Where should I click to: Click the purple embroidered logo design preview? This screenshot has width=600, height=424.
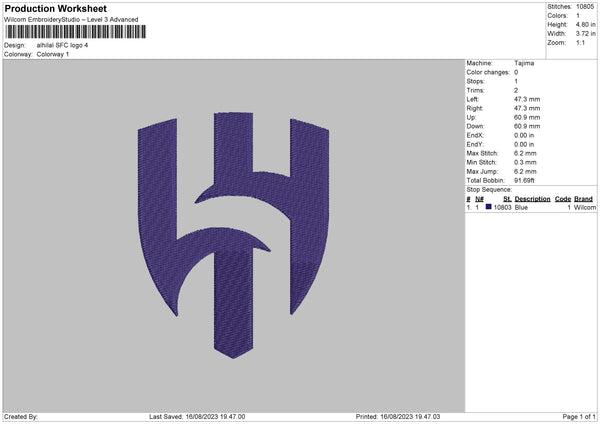(x=233, y=236)
